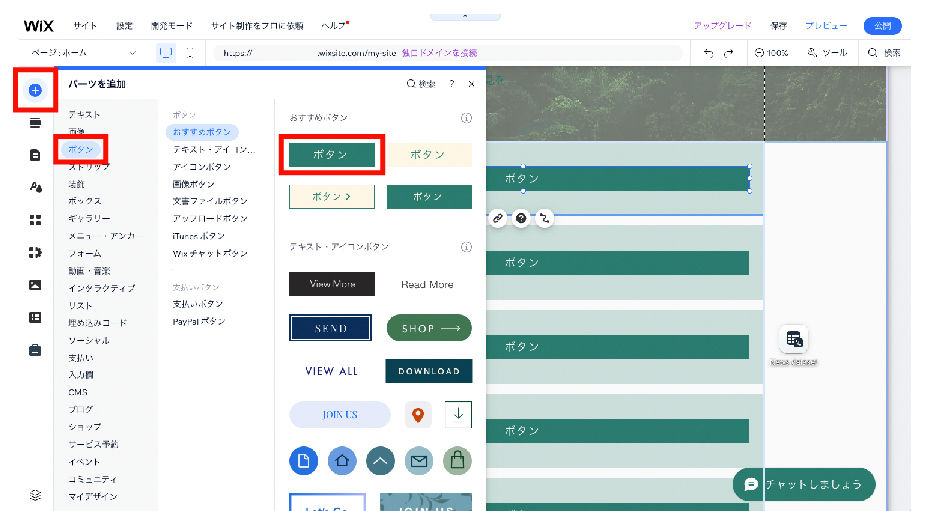Add the green SHOP arrow button
The height and width of the screenshot is (511, 929).
point(429,328)
